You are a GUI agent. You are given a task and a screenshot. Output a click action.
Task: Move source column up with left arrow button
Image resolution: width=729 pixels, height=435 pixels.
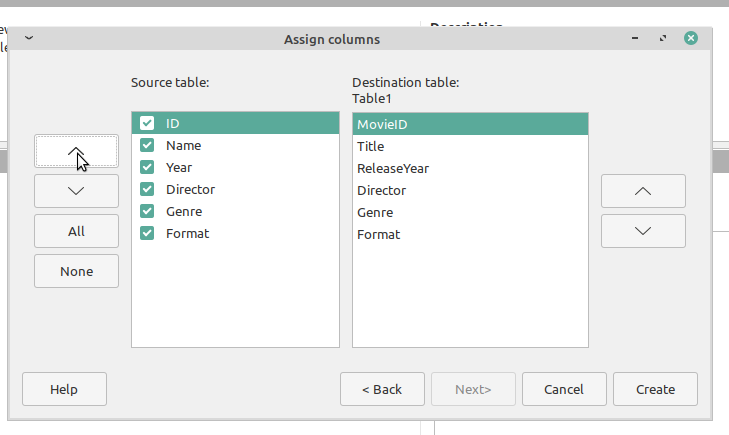[76, 151]
